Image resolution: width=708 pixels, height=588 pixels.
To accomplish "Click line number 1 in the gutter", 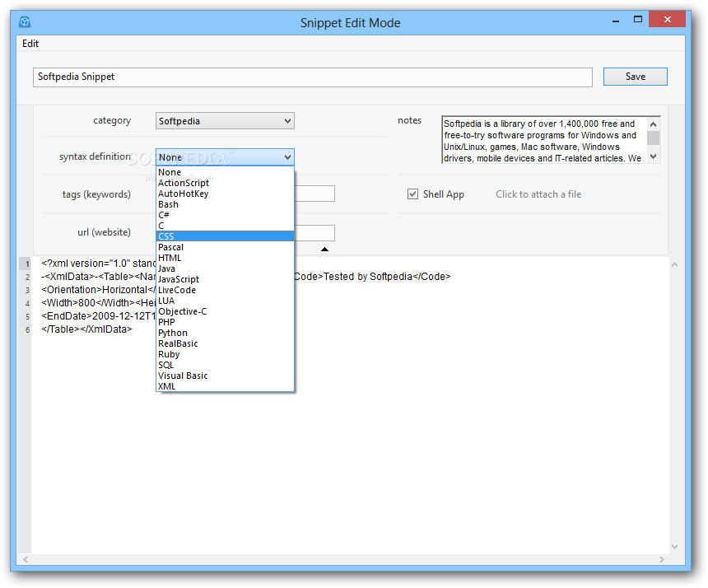I will [x=26, y=264].
